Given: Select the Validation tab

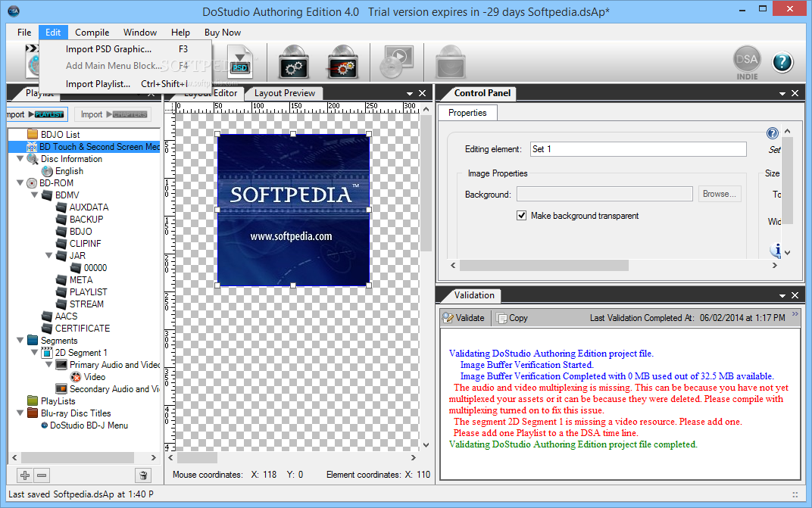Looking at the screenshot, I should click(474, 295).
